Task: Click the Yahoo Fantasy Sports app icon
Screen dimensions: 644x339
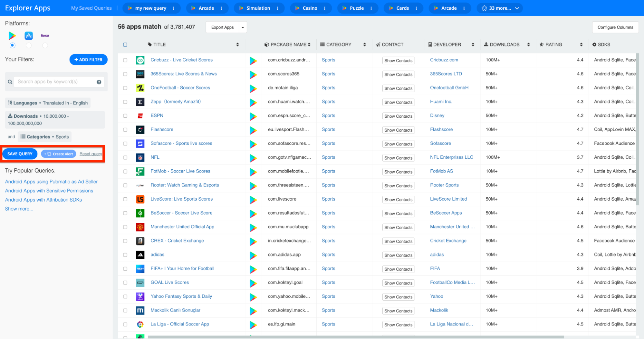Action: (140, 296)
